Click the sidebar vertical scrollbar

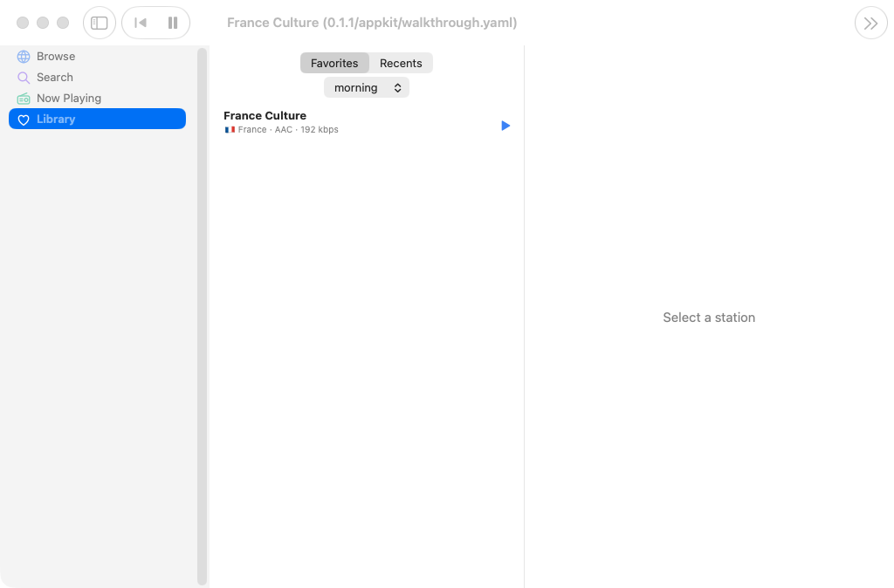point(202,316)
